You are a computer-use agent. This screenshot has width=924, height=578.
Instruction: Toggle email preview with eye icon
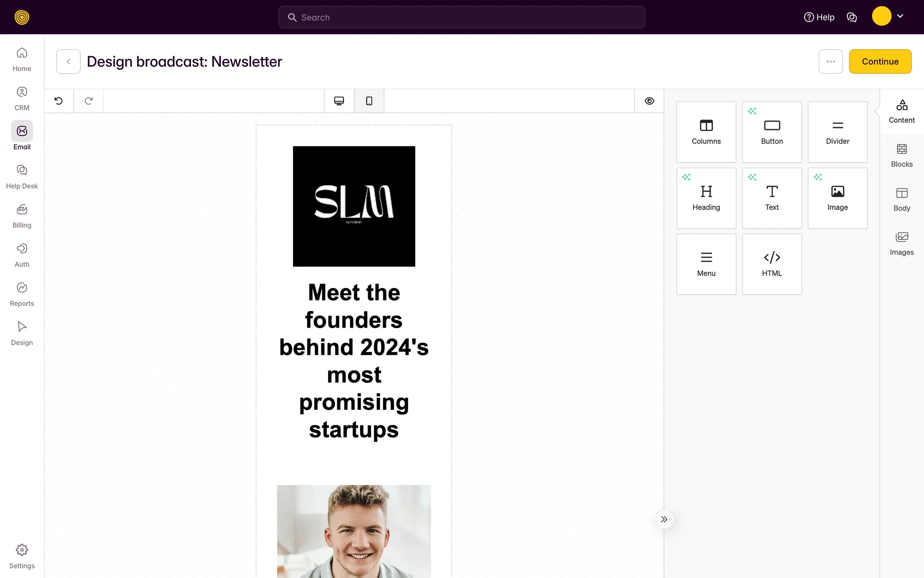pos(649,101)
